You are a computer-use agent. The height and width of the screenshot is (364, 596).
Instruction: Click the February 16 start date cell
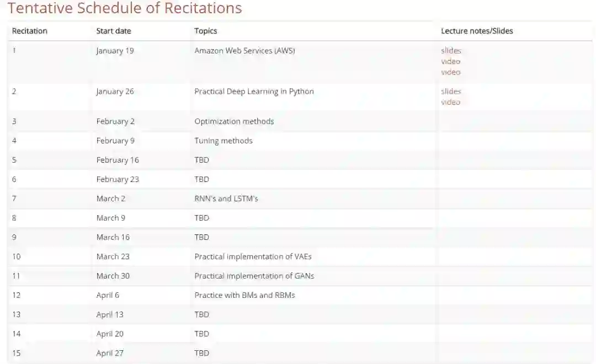pos(118,160)
